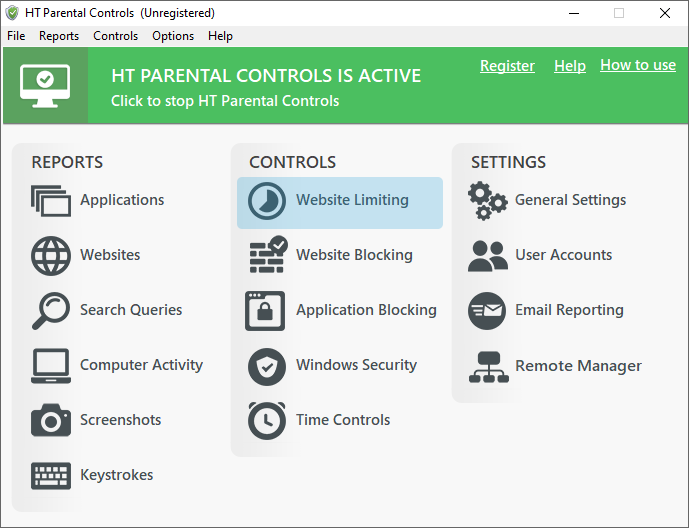Open the Computer Activity report label
689x528 pixels.
141,365
